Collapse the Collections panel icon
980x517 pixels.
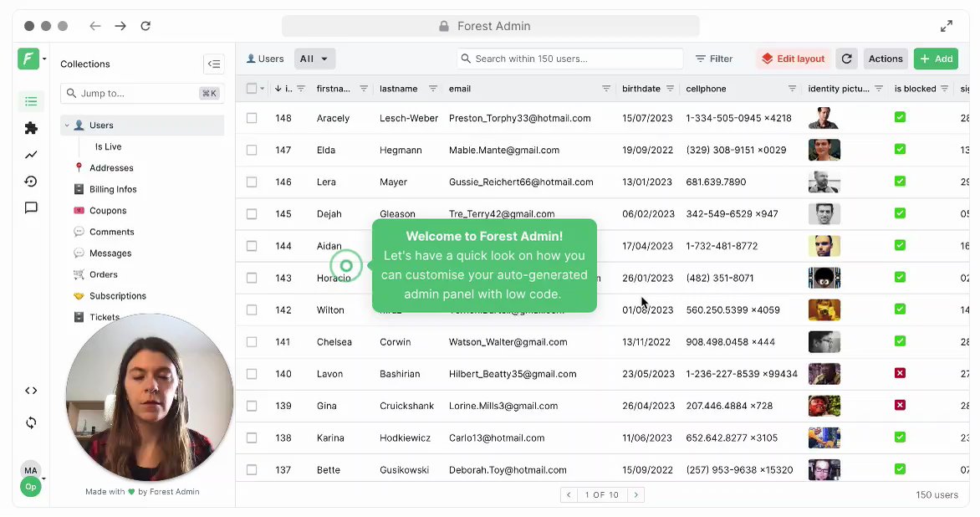point(214,64)
